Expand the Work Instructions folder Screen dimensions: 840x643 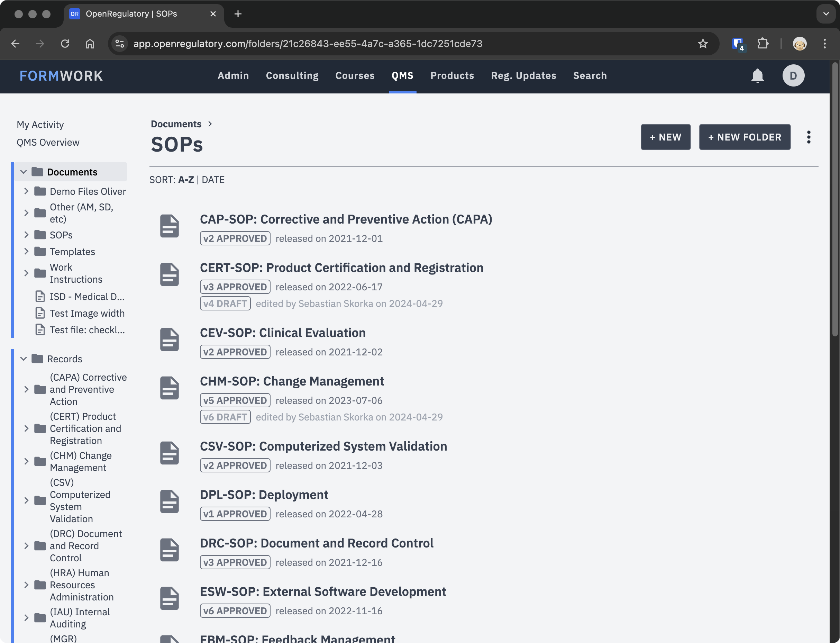(x=26, y=273)
